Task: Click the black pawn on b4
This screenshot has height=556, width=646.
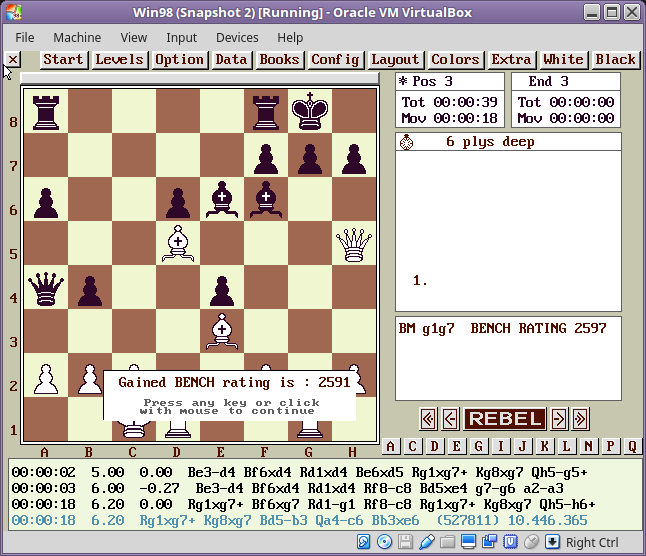Action: point(90,291)
